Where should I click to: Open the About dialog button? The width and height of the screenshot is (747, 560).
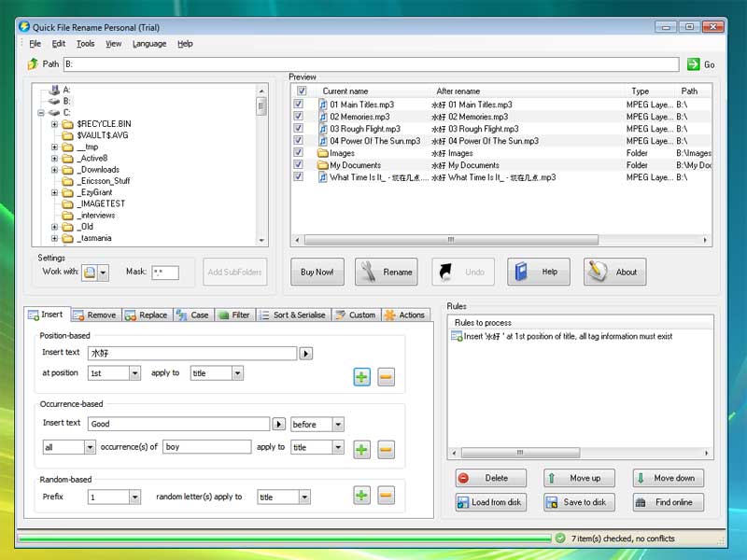tap(614, 272)
